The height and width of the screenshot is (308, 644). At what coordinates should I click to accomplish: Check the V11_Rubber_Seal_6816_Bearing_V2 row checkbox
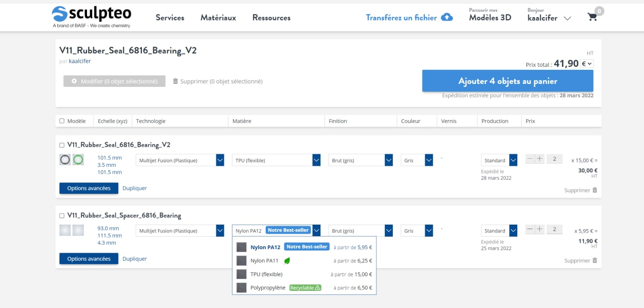pos(62,145)
